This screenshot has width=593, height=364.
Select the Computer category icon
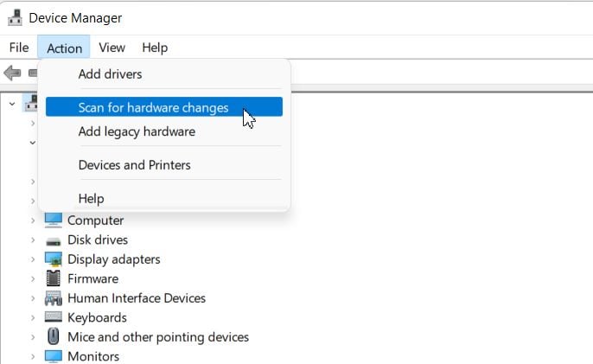(x=54, y=220)
